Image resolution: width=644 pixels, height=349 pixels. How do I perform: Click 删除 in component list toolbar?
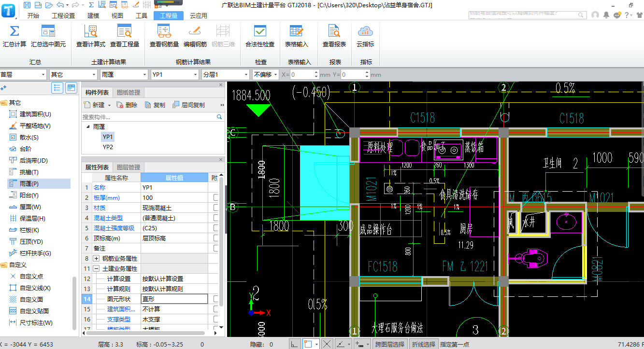[127, 105]
